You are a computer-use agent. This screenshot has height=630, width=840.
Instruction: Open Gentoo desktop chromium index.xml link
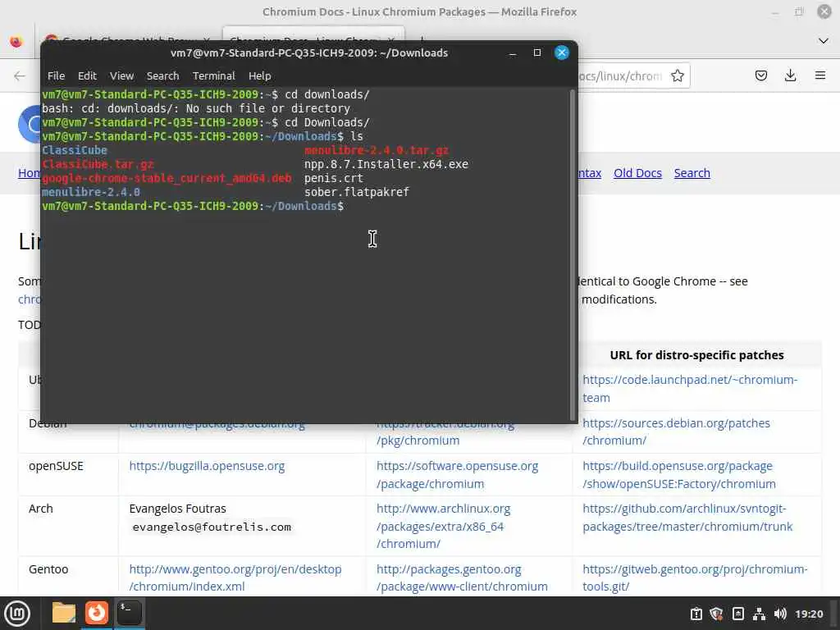(x=235, y=578)
